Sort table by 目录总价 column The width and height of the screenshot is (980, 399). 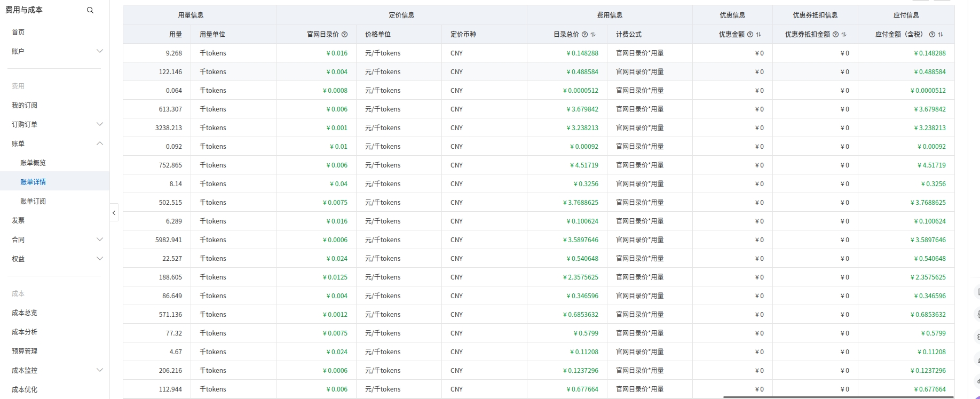[593, 34]
